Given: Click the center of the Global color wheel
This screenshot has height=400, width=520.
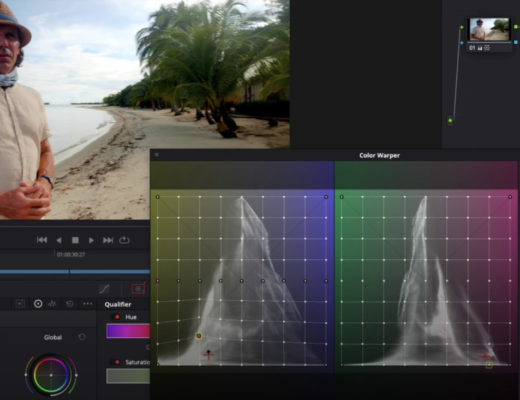Looking at the screenshot, I should click(51, 375).
